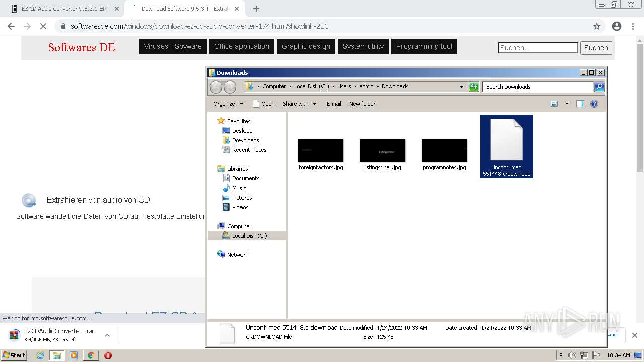The width and height of the screenshot is (644, 362).
Task: Open the Viruses - Spyware category
Action: [x=173, y=46]
